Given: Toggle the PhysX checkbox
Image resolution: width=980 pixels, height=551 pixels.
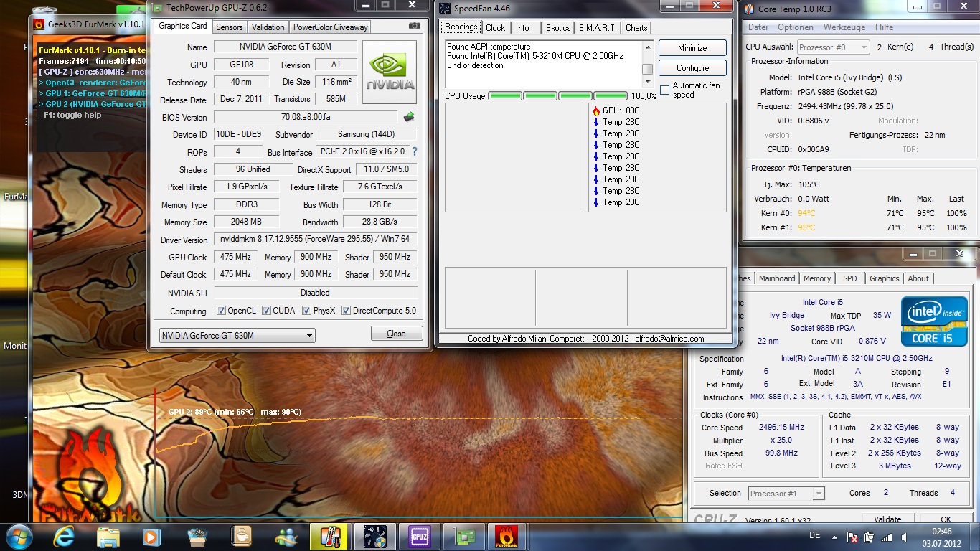Looking at the screenshot, I should (306, 311).
